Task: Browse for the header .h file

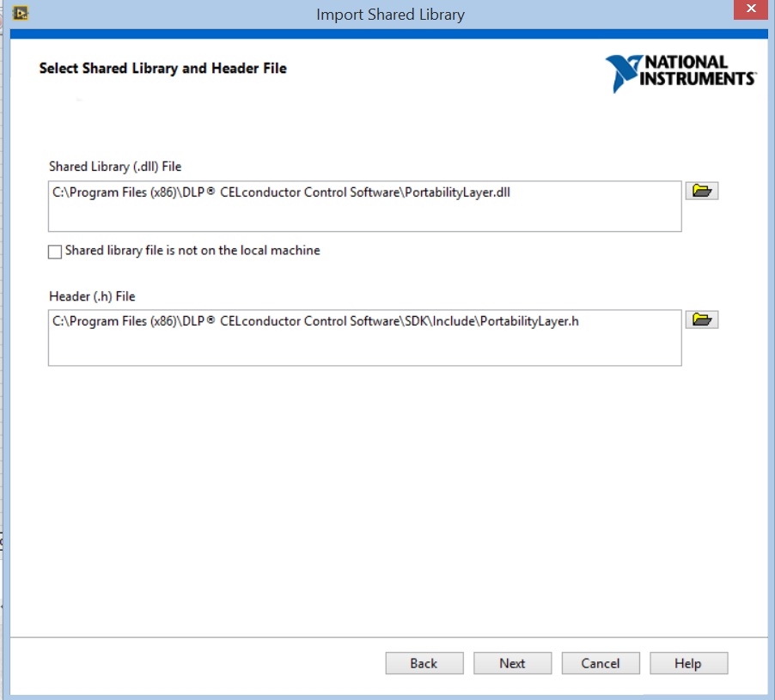Action: tap(701, 320)
